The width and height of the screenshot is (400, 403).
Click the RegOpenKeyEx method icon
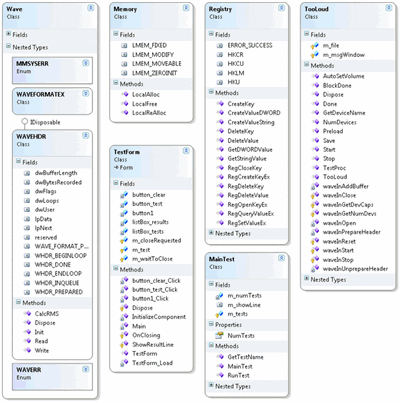point(220,204)
